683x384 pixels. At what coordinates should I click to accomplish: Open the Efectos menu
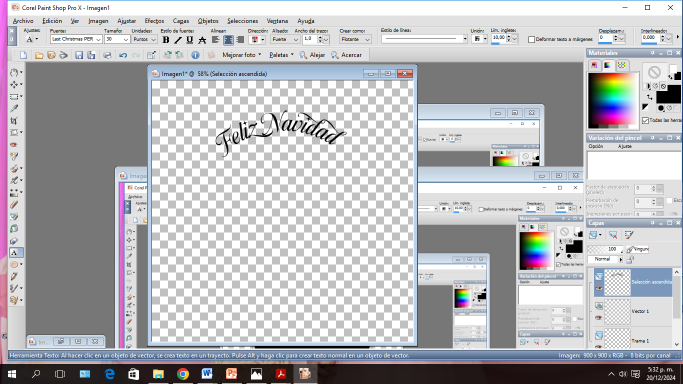tap(154, 21)
